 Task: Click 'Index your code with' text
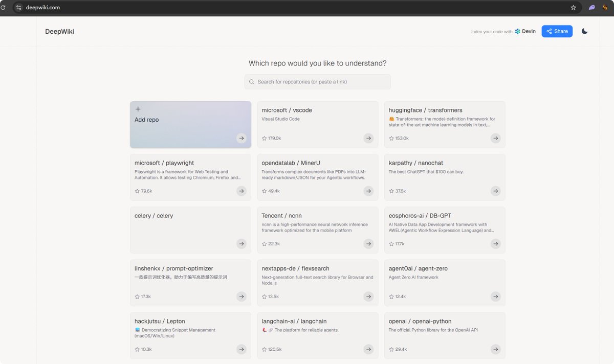click(x=492, y=32)
